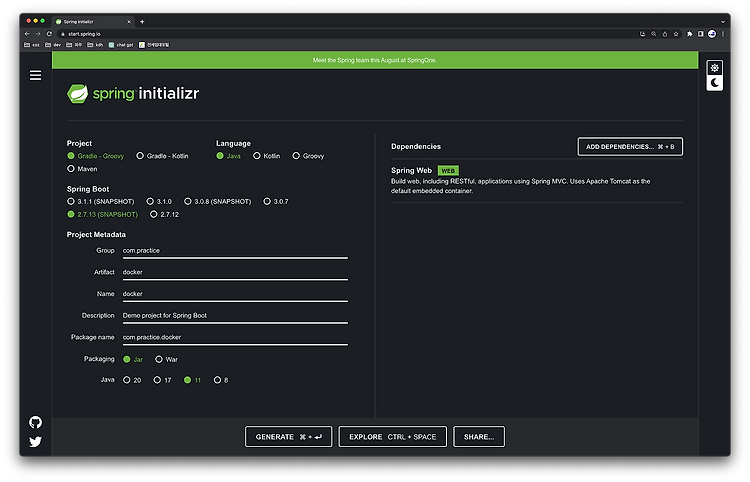Image resolution: width=750 pixels, height=482 pixels.
Task: Open Chrome three-dot menu
Action: click(723, 34)
